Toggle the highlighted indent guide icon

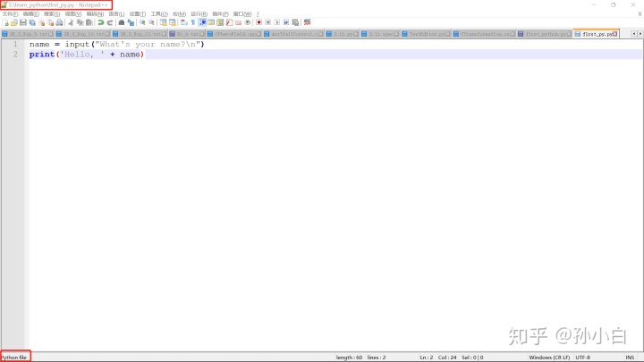[x=202, y=22]
